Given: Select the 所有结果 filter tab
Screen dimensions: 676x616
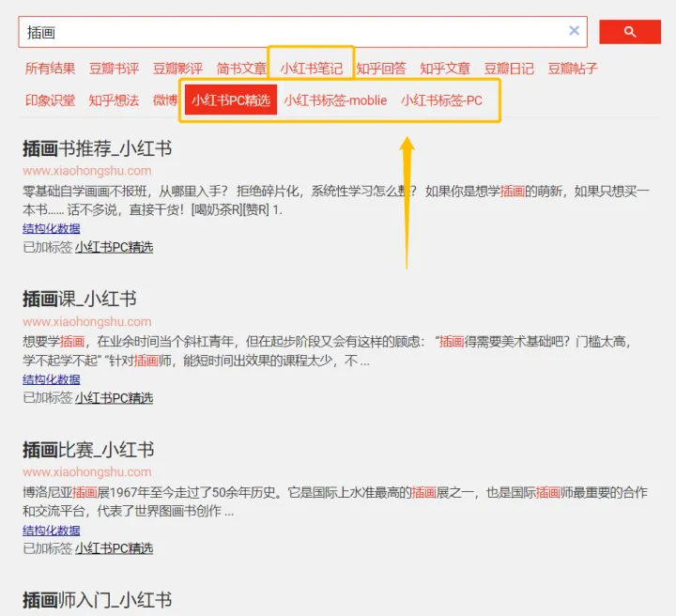Looking at the screenshot, I should 50,69.
